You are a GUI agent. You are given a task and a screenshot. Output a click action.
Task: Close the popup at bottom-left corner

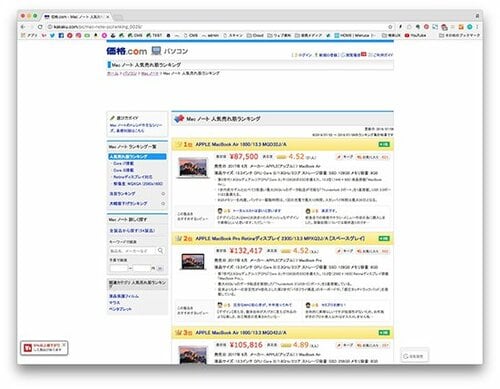pyautogui.click(x=64, y=344)
